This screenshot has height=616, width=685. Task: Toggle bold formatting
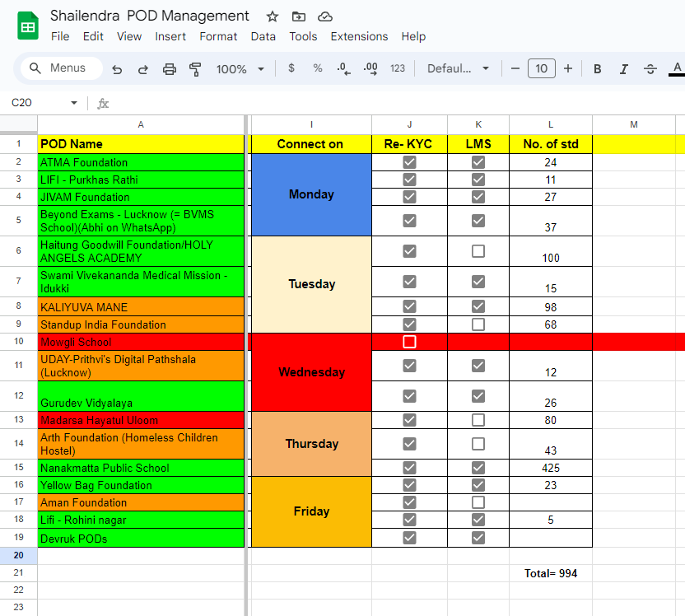pos(597,69)
